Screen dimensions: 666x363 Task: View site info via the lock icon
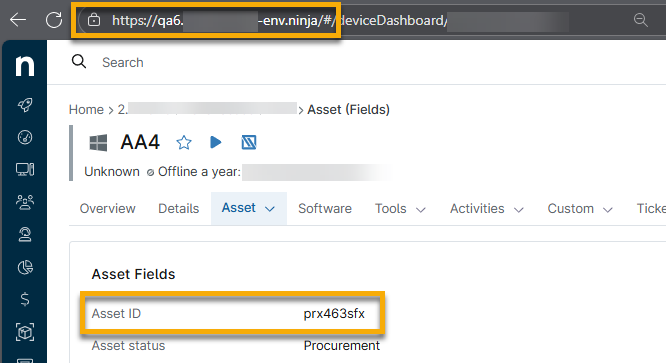coord(94,20)
